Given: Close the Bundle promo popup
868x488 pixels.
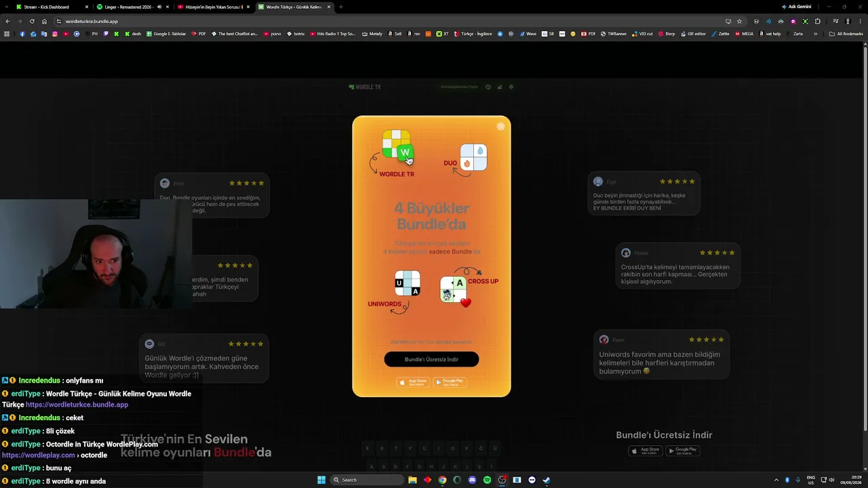Looking at the screenshot, I should pyautogui.click(x=500, y=126).
